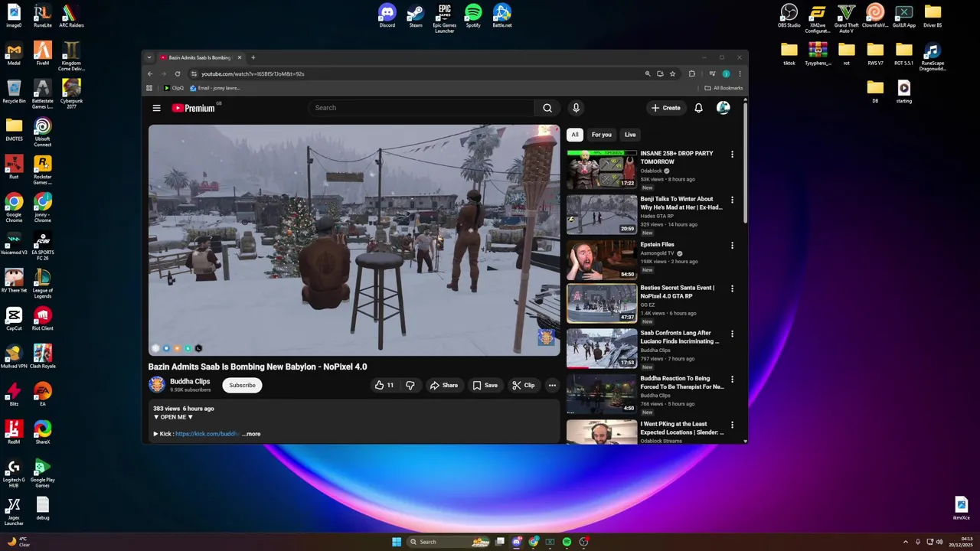Open Chrome tab search dropdown arrow
This screenshot has height=551, width=980.
pos(149,57)
